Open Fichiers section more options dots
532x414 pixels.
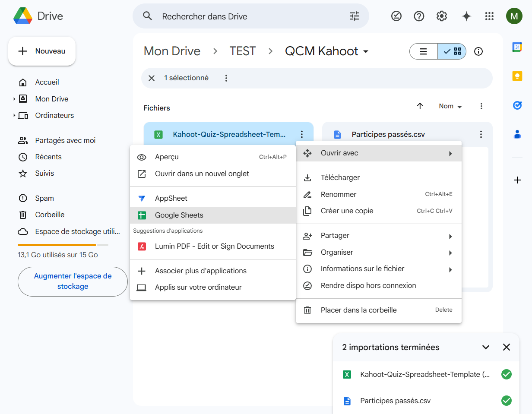[481, 106]
